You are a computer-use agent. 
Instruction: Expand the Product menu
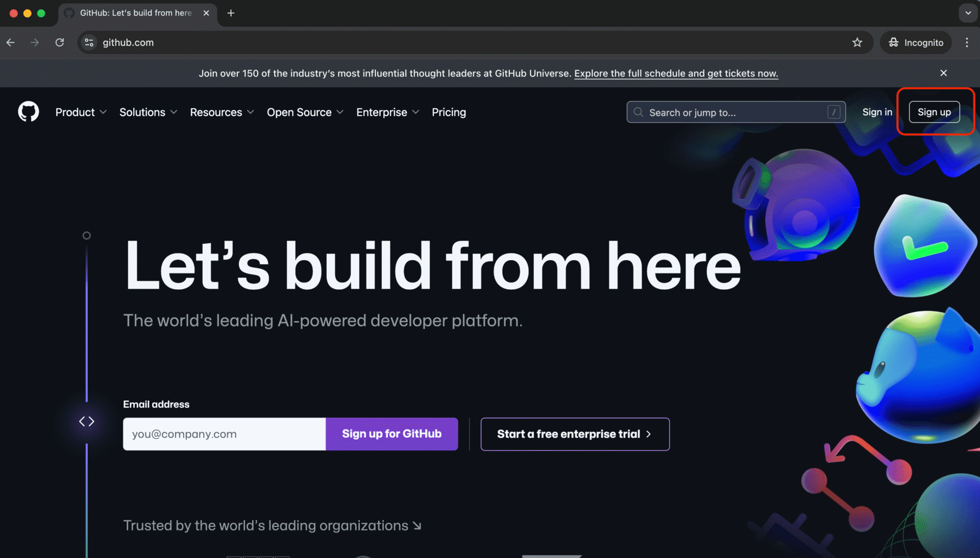(81, 112)
